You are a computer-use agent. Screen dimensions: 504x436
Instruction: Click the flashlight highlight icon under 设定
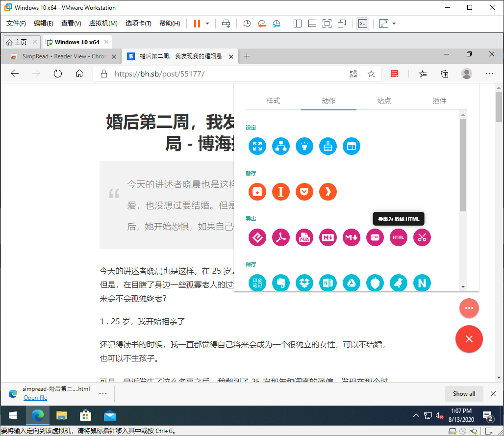click(x=304, y=146)
